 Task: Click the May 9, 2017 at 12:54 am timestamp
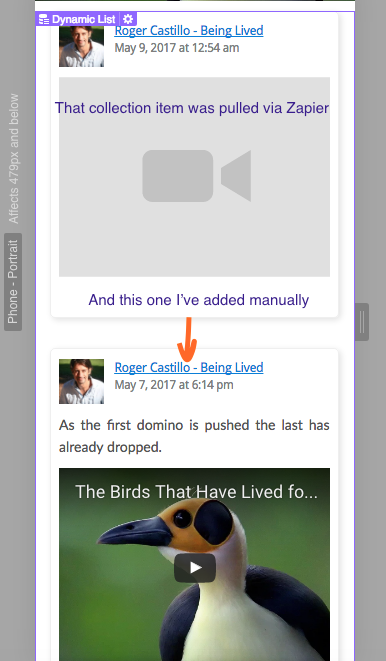pyautogui.click(x=177, y=48)
